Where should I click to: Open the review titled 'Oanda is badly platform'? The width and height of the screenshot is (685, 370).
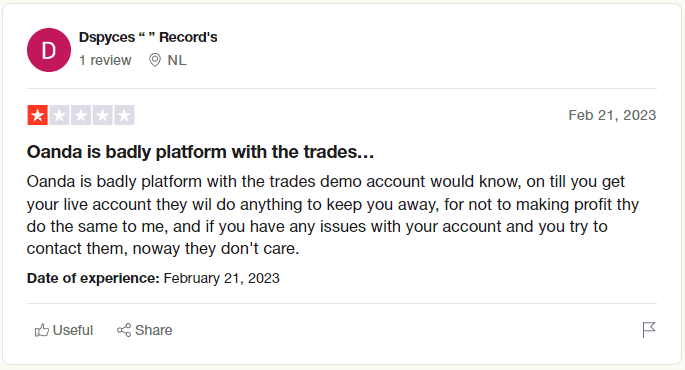(x=200, y=152)
